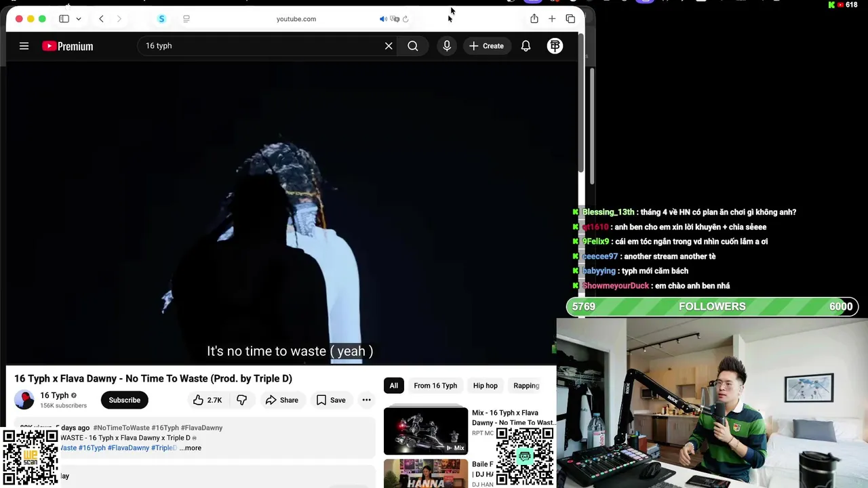Share the No Time To Waste video

(x=282, y=400)
